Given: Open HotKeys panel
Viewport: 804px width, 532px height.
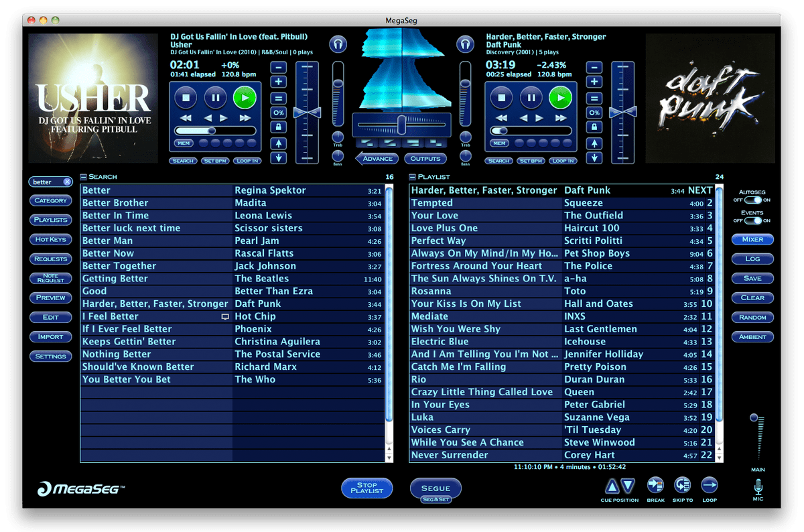Looking at the screenshot, I should 51,239.
